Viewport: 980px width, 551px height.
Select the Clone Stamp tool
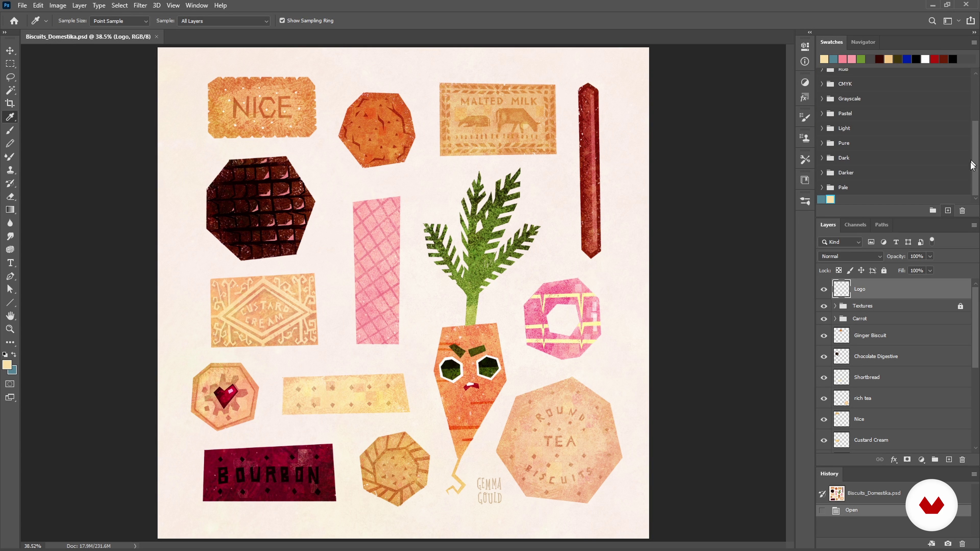[x=10, y=170]
